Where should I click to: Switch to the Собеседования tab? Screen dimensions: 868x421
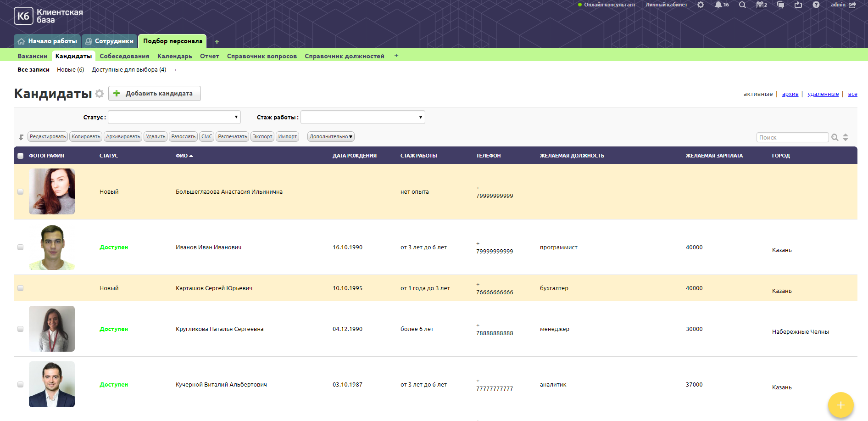tap(124, 56)
